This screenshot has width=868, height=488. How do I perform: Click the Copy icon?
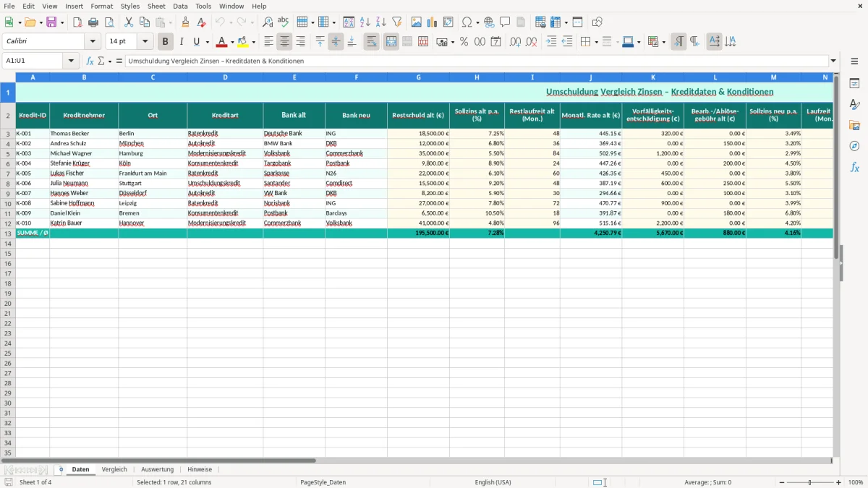coord(145,22)
